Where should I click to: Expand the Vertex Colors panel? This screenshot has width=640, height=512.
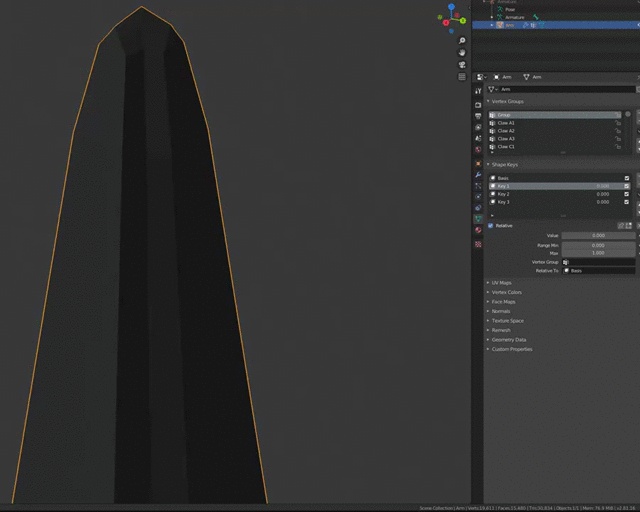[x=488, y=292]
